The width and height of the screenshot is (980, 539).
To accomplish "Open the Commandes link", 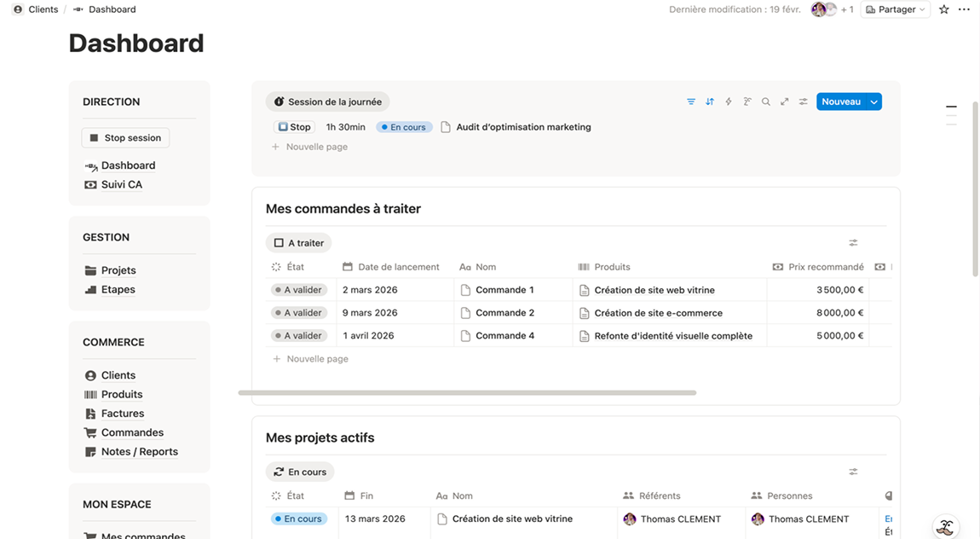I will (x=124, y=432).
